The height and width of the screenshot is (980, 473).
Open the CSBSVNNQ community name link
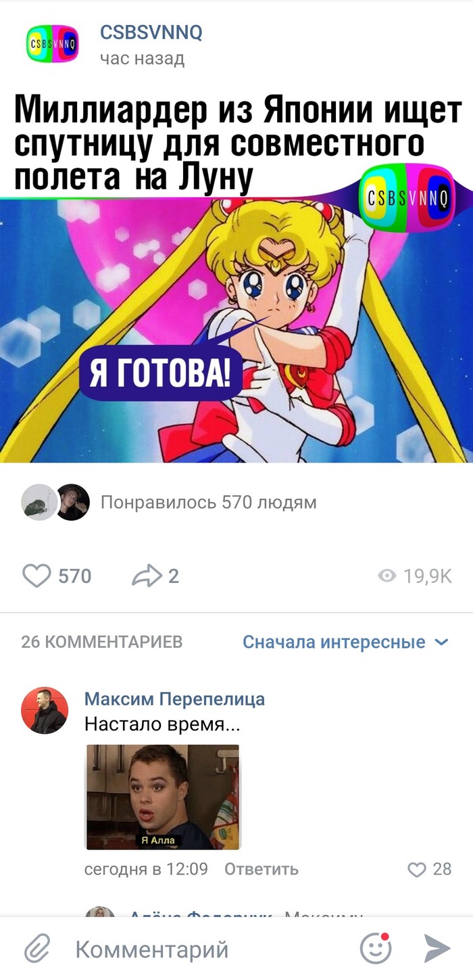point(151,32)
